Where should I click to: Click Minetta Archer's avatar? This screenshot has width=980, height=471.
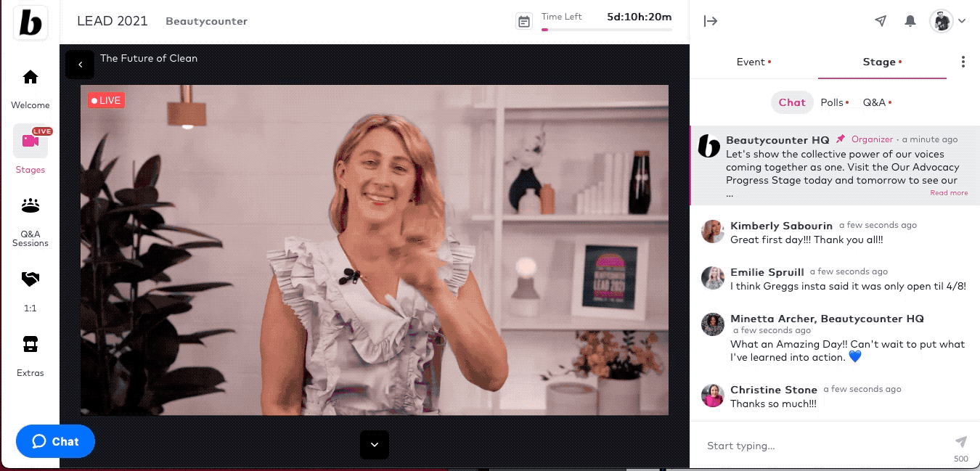pos(713,324)
